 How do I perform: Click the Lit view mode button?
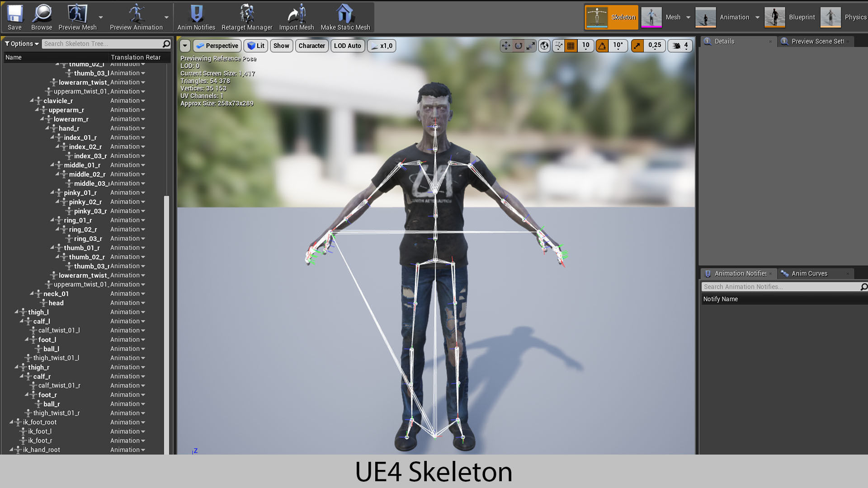[x=256, y=46]
